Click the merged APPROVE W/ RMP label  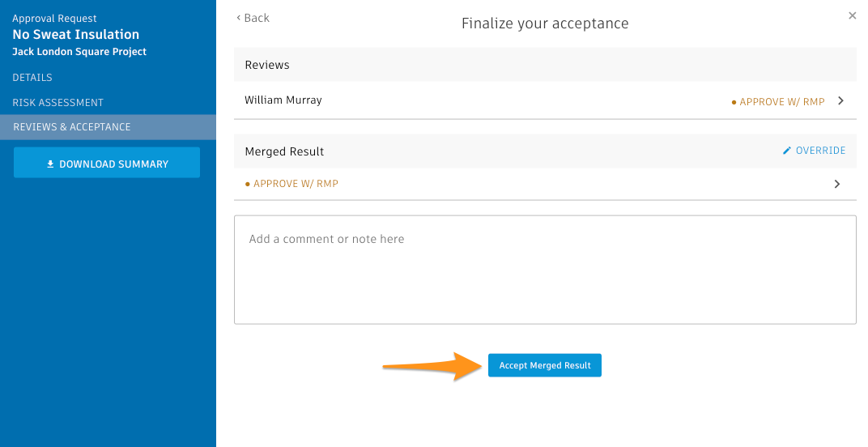(296, 184)
